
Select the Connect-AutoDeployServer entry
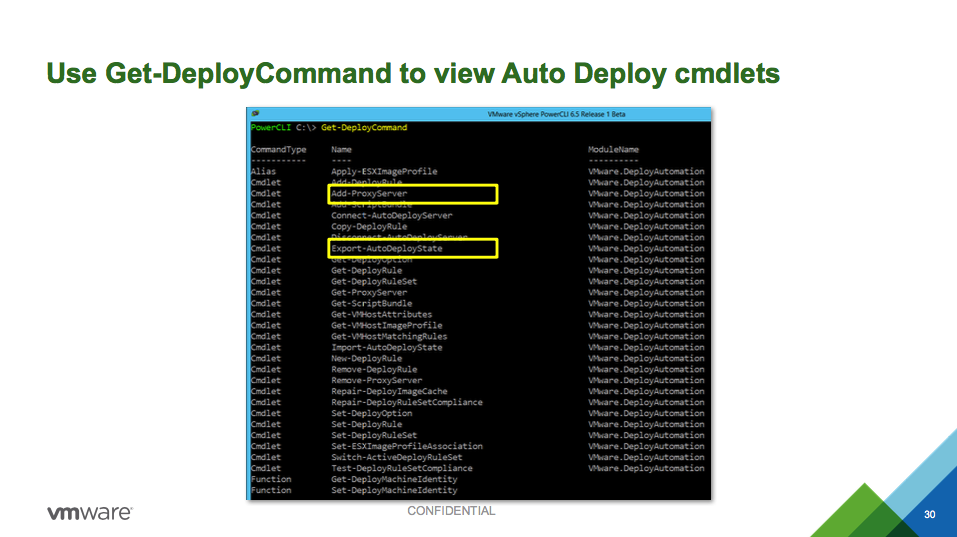click(x=392, y=215)
